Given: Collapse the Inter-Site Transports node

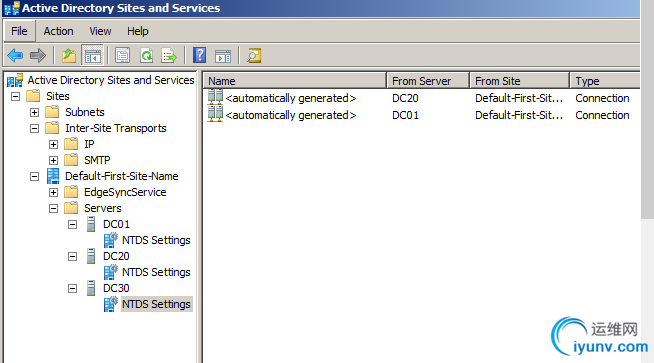Looking at the screenshot, I should tap(35, 129).
